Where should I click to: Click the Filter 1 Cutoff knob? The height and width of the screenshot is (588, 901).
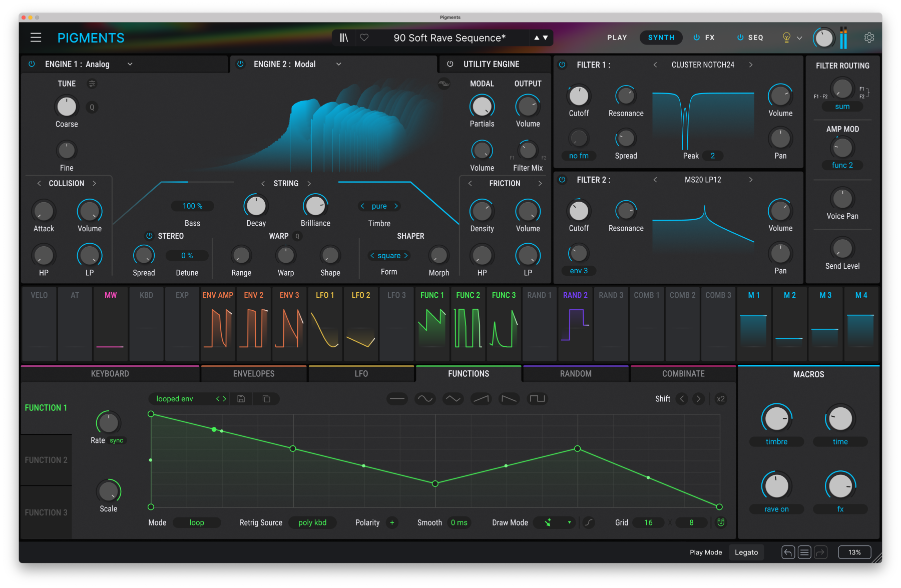(x=579, y=96)
